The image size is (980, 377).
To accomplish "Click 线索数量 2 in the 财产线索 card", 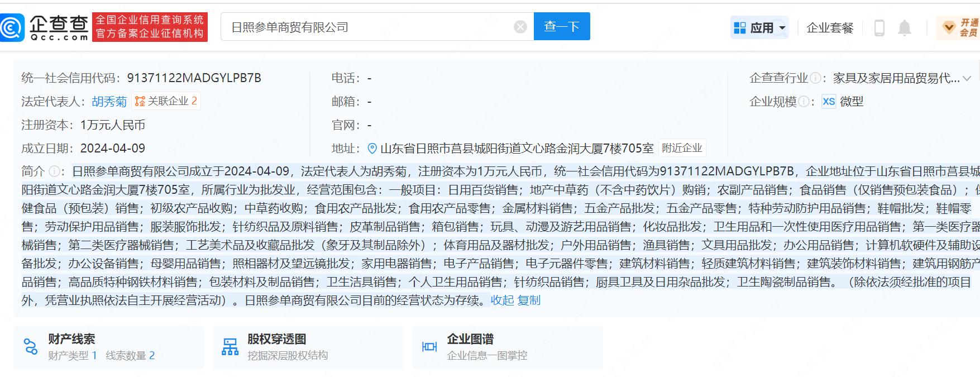I will 130,356.
